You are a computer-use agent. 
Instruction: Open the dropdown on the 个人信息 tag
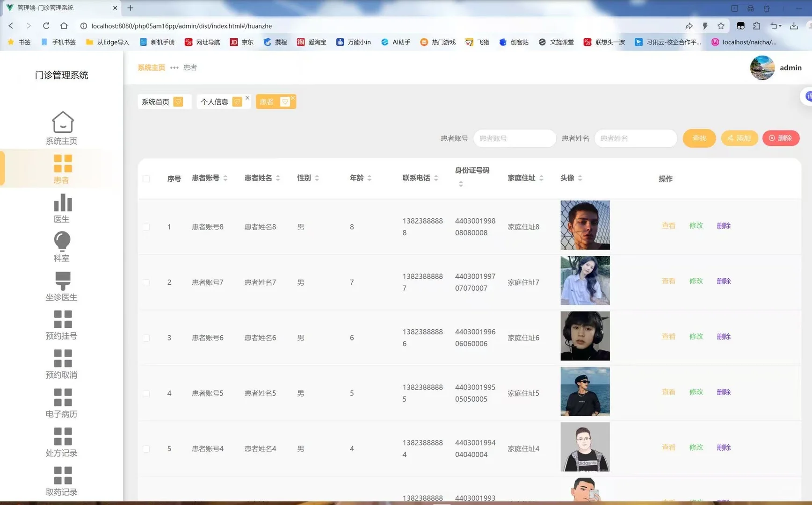pyautogui.click(x=238, y=101)
